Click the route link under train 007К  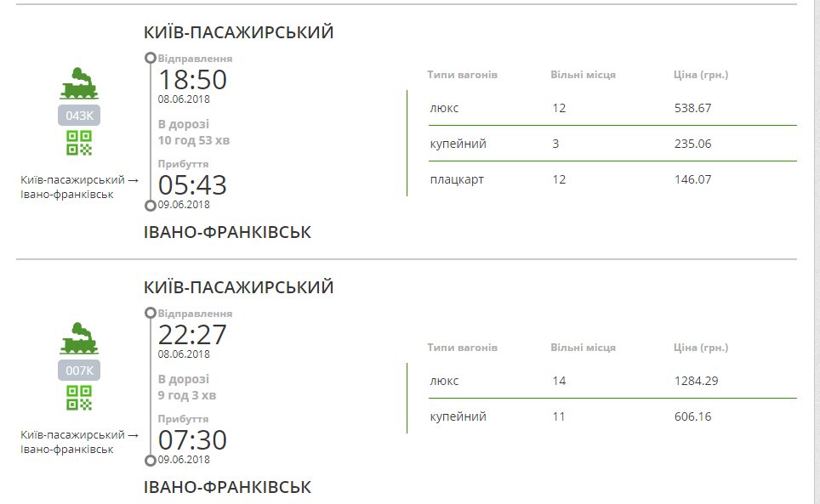78,442
